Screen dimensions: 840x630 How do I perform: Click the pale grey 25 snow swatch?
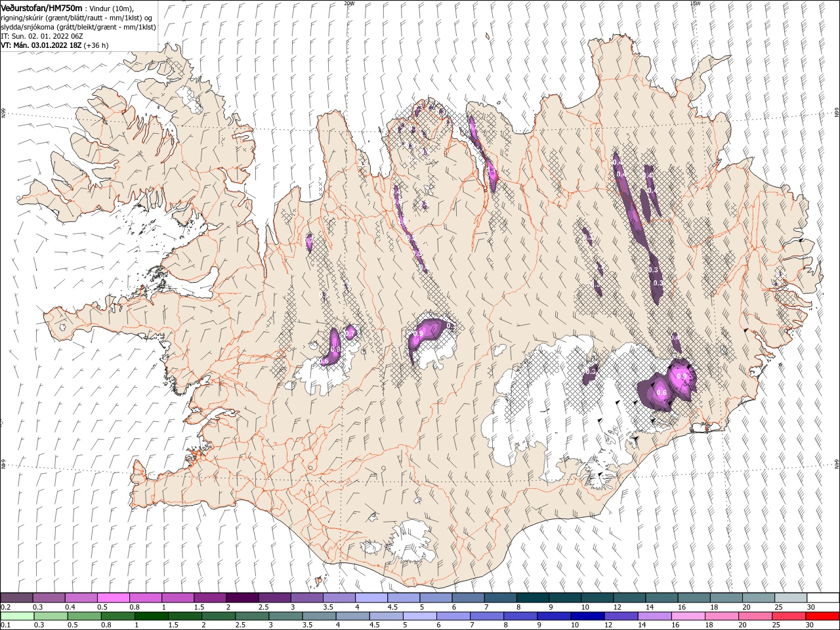[x=790, y=598]
